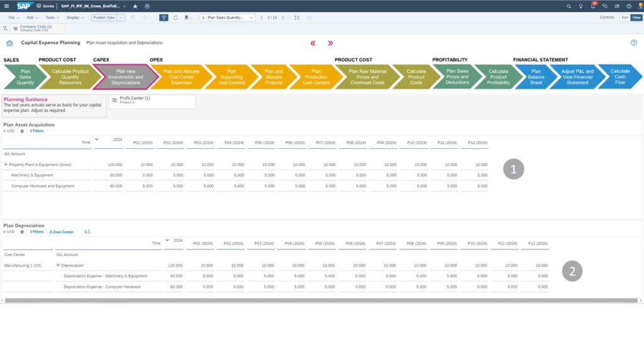Toggle the filter funnel icon in toolbar
644x362 pixels.
click(x=164, y=18)
